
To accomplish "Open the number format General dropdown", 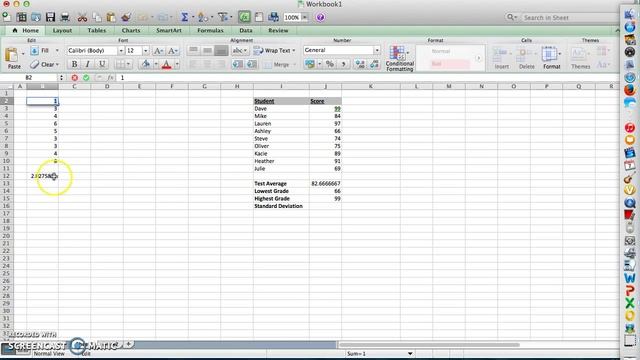I will [377, 50].
